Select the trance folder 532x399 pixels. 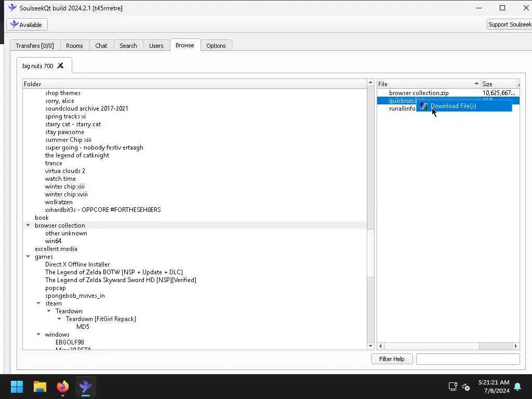pyautogui.click(x=54, y=163)
